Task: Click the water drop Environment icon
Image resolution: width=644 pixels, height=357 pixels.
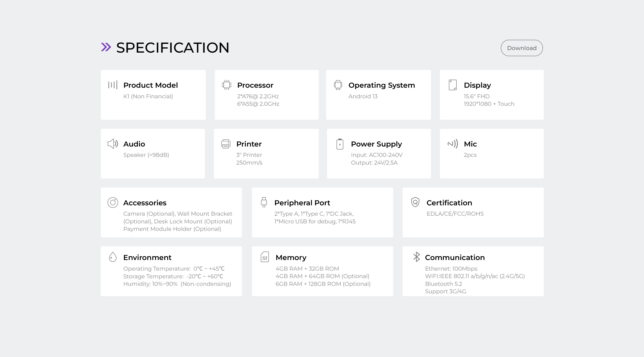Action: tap(113, 257)
